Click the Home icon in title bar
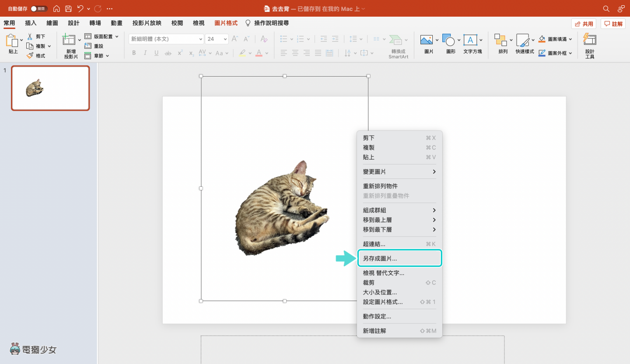The height and width of the screenshot is (364, 630). (56, 9)
